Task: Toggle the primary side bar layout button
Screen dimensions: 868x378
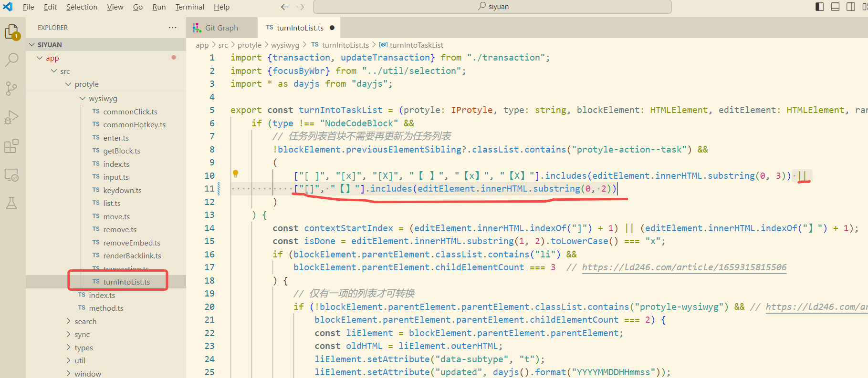Action: tap(820, 7)
